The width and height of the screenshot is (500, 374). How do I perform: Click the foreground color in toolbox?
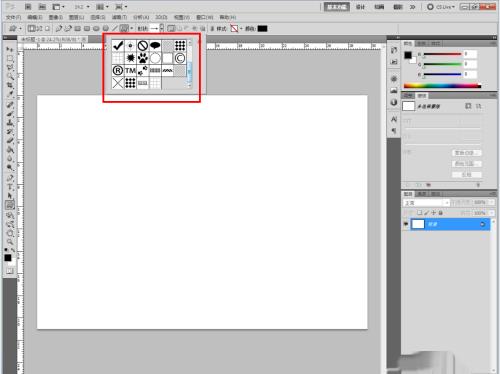pyautogui.click(x=8, y=258)
